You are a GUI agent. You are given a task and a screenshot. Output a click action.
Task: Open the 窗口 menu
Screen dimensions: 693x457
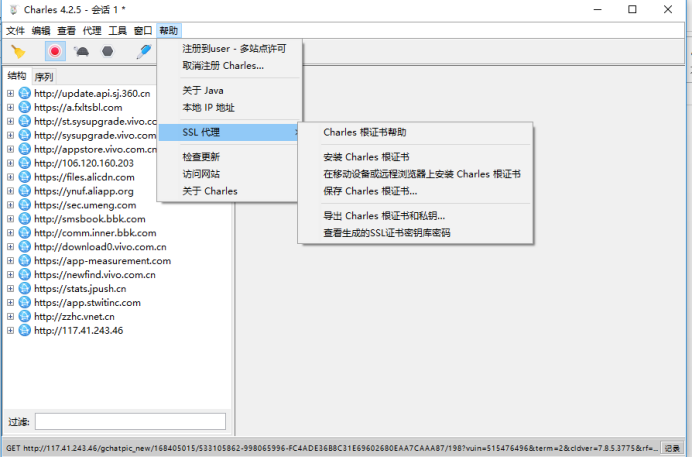coord(143,30)
